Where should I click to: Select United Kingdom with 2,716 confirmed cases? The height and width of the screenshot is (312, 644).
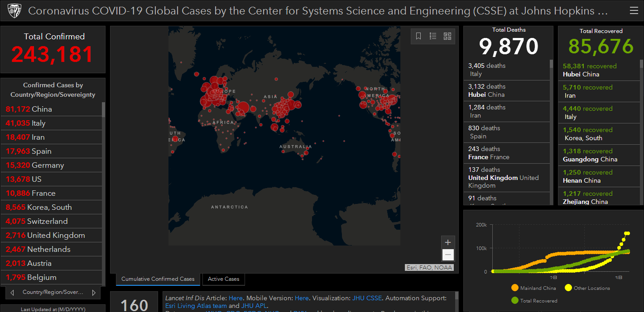pos(52,235)
